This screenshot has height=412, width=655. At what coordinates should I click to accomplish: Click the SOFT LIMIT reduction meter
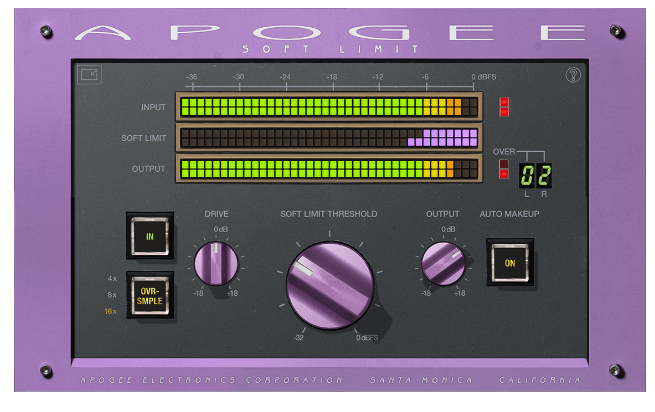click(329, 137)
